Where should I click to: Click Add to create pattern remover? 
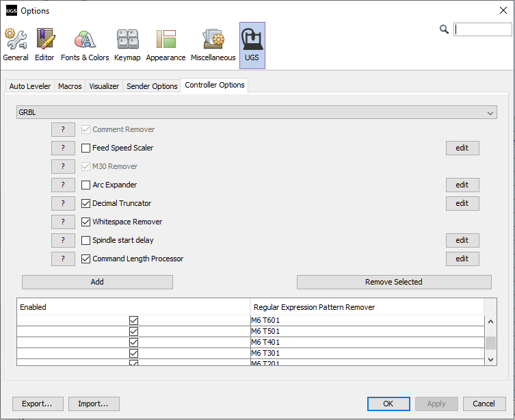(97, 282)
